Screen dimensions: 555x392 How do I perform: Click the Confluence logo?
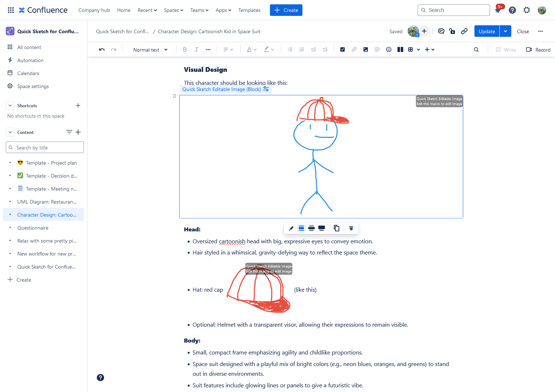[x=43, y=10]
